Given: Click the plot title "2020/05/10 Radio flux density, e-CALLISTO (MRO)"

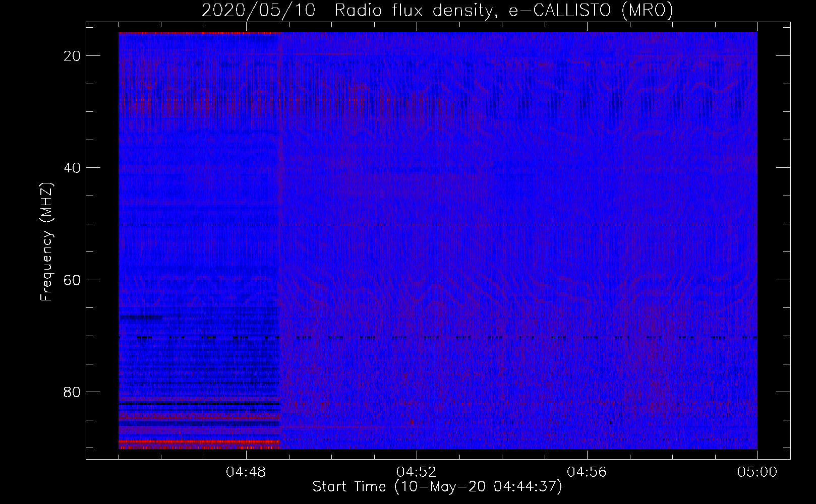Looking at the screenshot, I should click(x=437, y=10).
